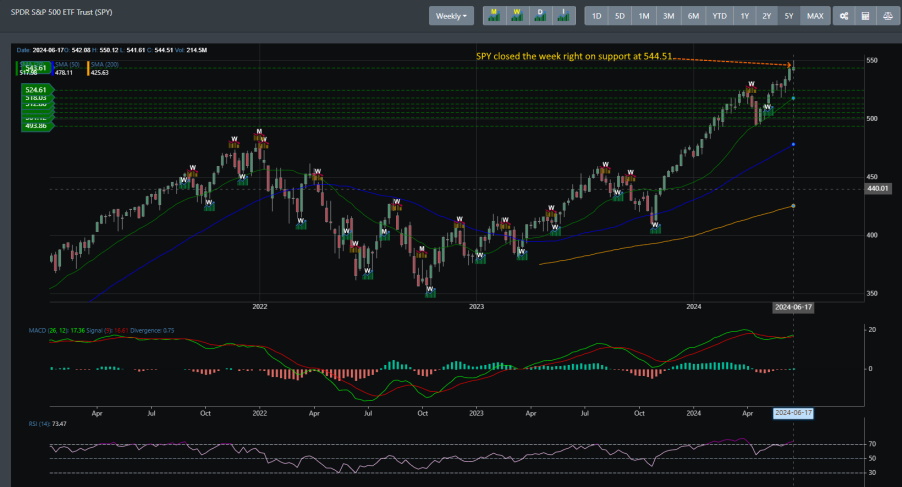Toggle daily levels icon marked D
This screenshot has height=487, width=902.
[540, 16]
